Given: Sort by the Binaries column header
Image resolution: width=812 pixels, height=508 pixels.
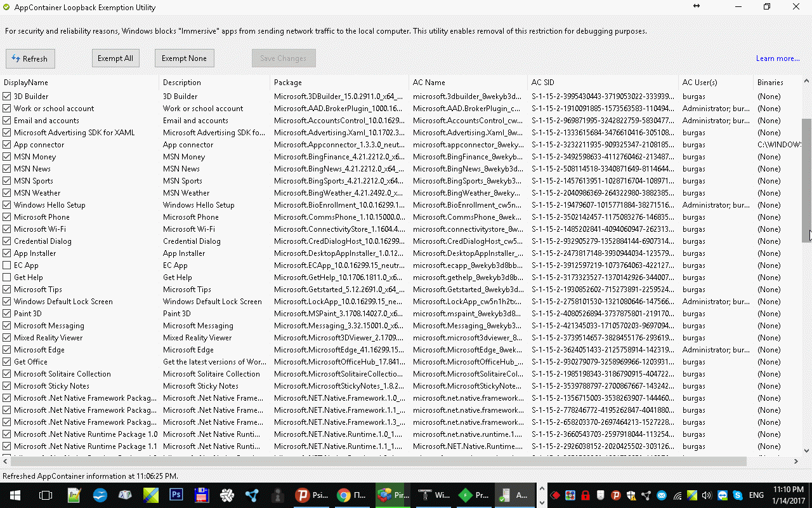Looking at the screenshot, I should (778, 83).
